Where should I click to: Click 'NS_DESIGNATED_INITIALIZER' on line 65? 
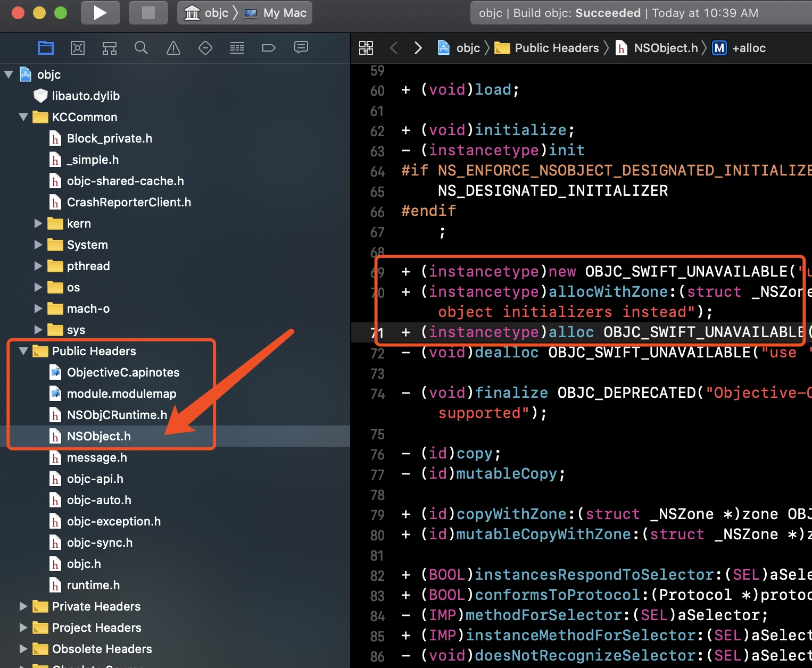point(553,190)
